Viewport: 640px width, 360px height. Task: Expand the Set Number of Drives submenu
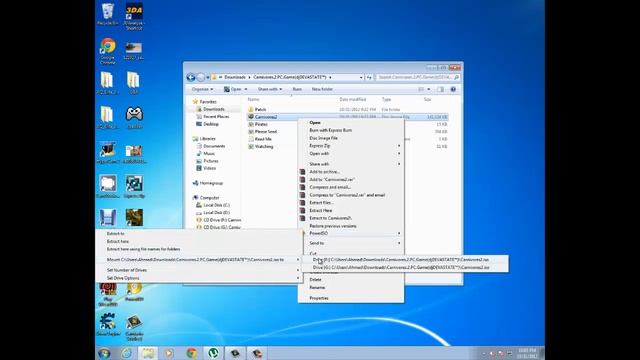199,270
